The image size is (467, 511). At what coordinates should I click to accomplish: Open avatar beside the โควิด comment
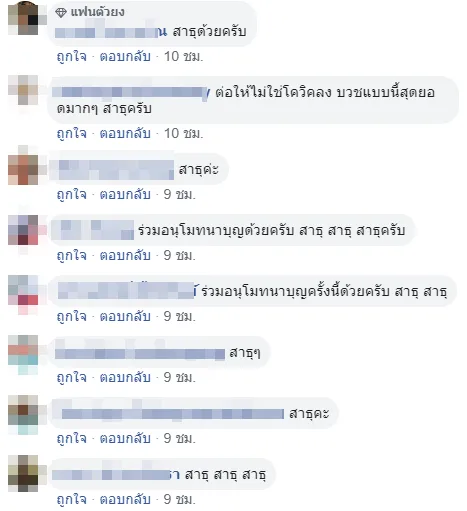(23, 91)
